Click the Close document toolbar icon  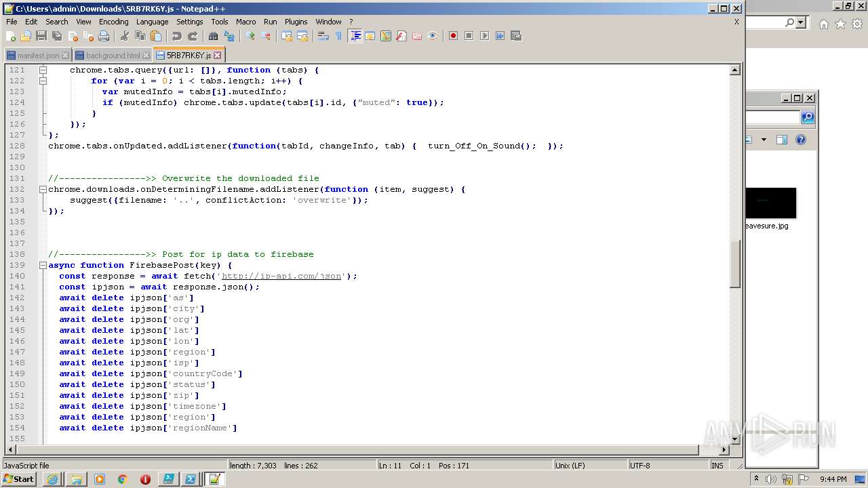coord(73,36)
